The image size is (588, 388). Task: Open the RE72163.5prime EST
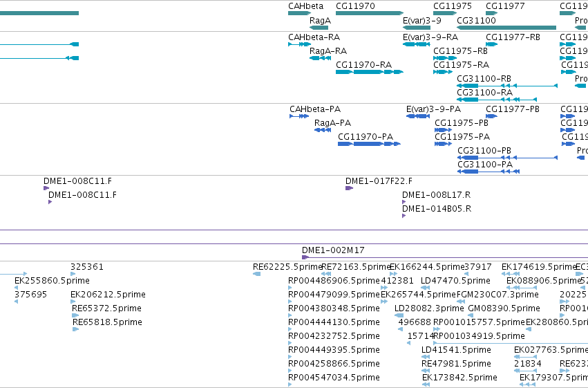click(x=326, y=274)
